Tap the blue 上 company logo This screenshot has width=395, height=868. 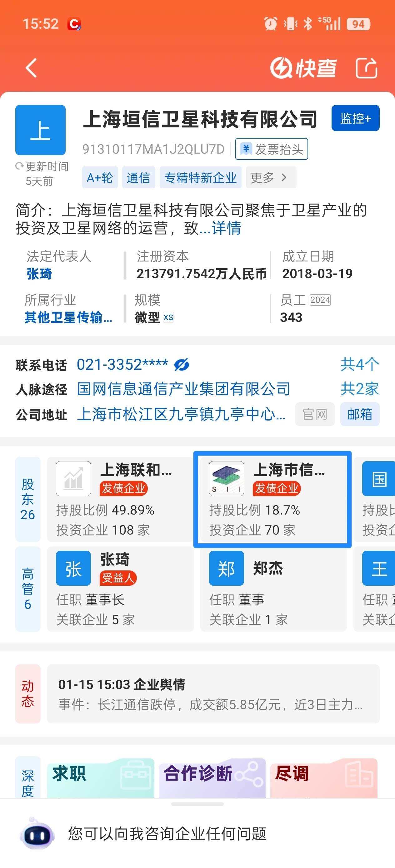click(41, 130)
